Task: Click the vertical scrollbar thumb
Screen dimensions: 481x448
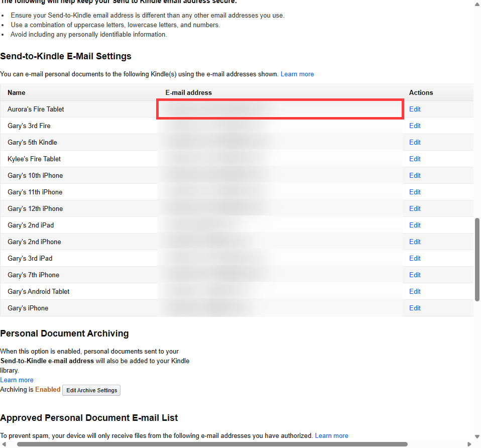Action: tap(477, 260)
